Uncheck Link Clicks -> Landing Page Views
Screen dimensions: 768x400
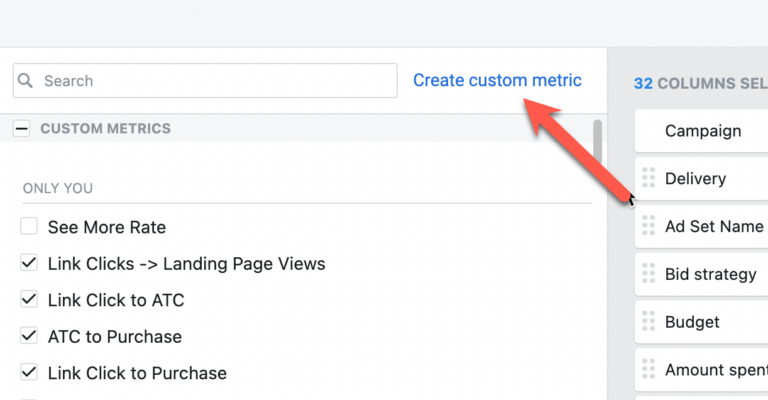point(29,264)
